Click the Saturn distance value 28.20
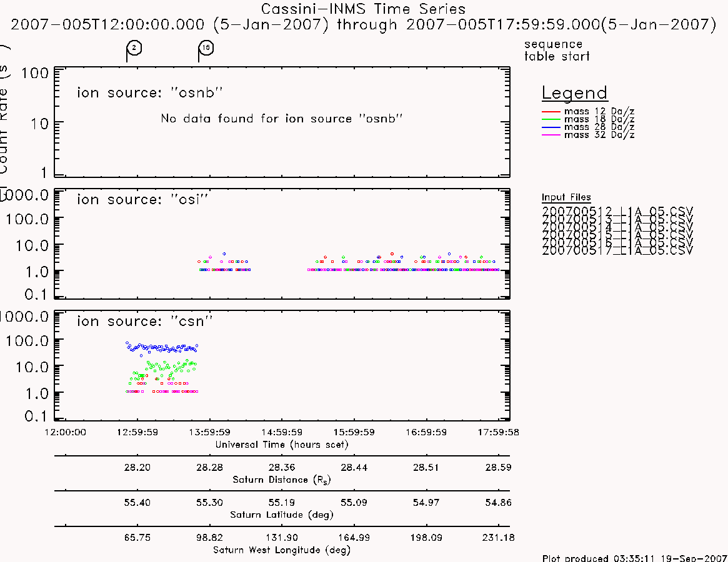This screenshot has height=562, width=728. (137, 467)
